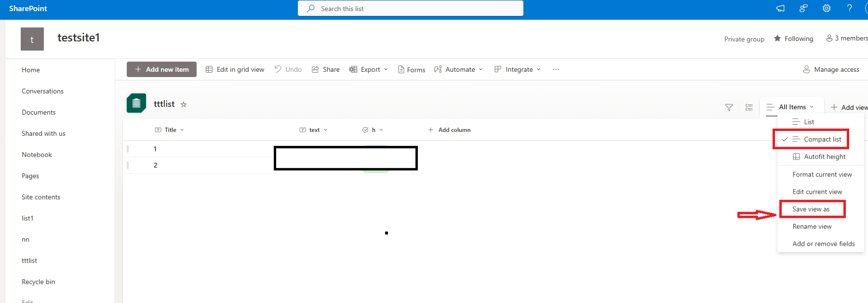The image size is (868, 303).
Task: Open Conversations in left navigation
Action: coord(42,91)
